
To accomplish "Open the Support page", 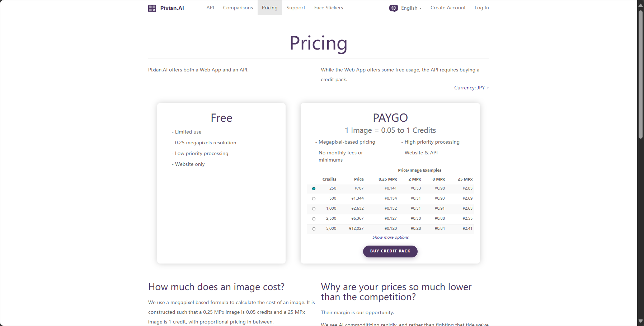I will (296, 8).
